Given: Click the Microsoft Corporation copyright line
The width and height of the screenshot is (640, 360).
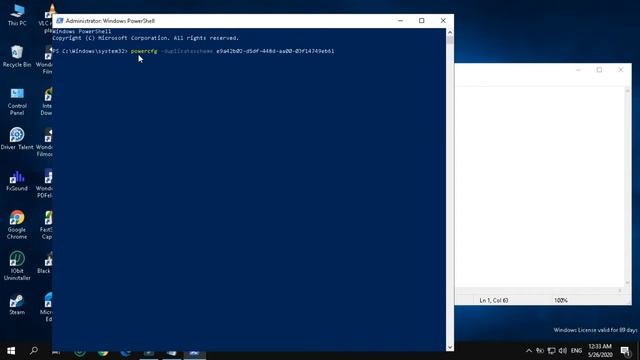Looking at the screenshot, I should click(145, 38).
